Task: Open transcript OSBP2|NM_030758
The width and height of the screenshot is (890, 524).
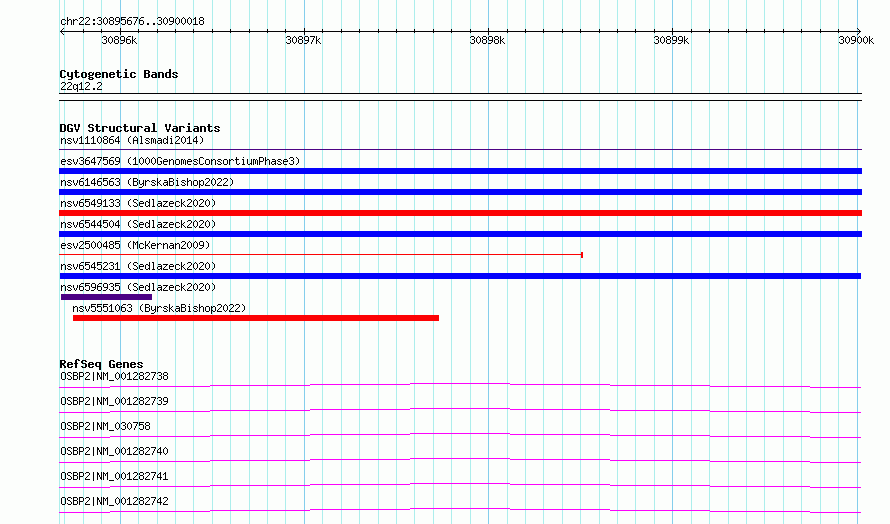Action: click(105, 426)
